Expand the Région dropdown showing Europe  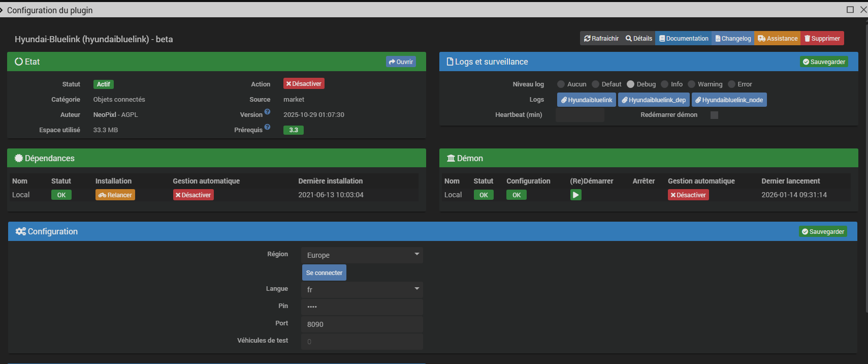(362, 255)
